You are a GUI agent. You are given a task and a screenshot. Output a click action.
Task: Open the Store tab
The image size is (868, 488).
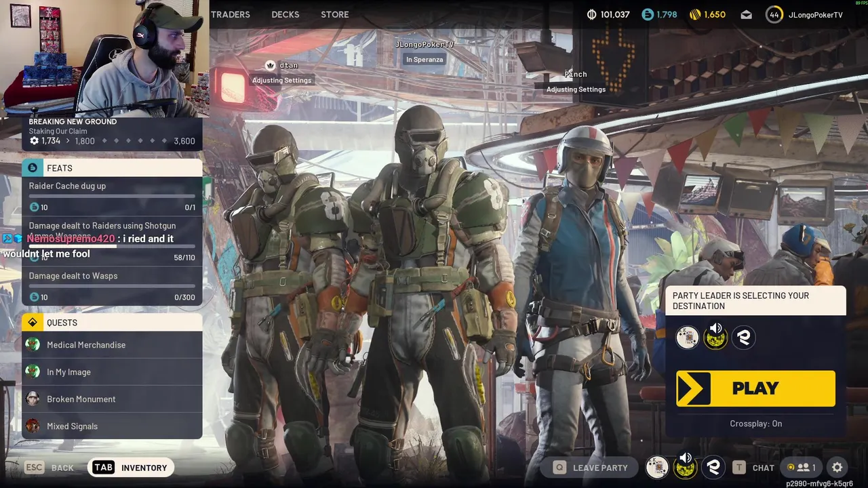pyautogui.click(x=335, y=14)
